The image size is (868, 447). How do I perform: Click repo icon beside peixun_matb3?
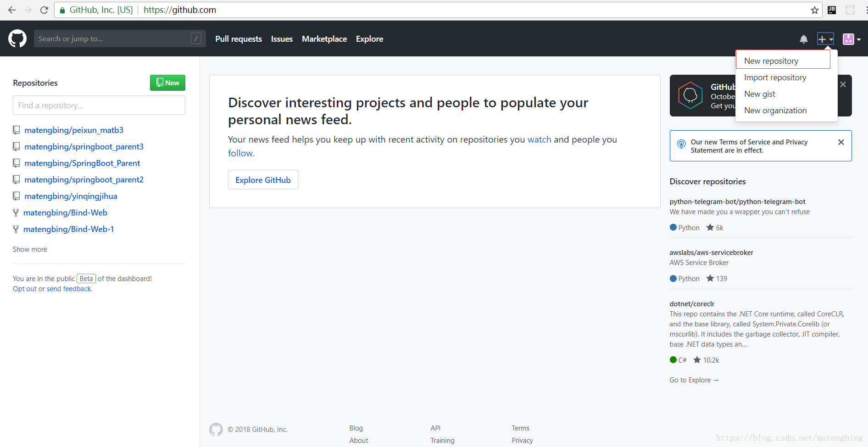[x=17, y=130]
